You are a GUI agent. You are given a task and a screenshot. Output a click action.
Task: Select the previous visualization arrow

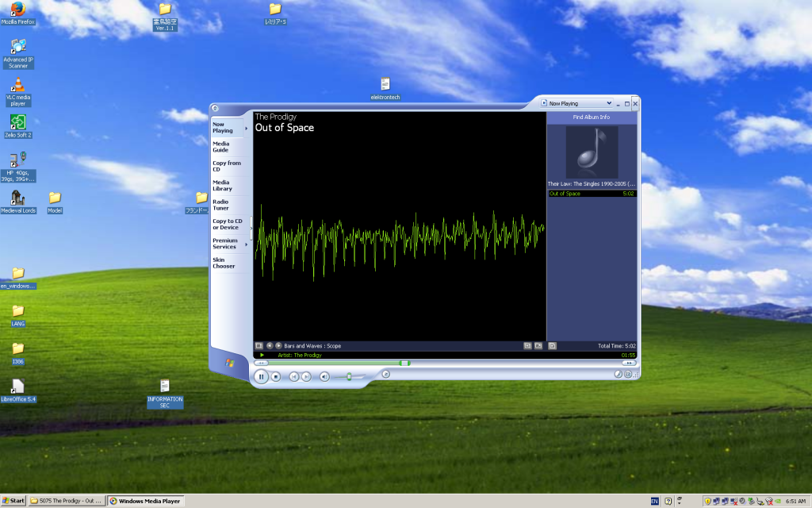click(x=270, y=346)
